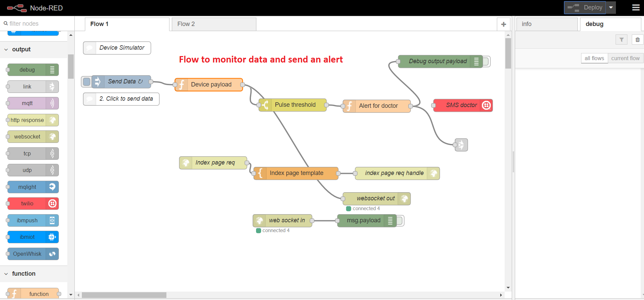The width and height of the screenshot is (644, 300).
Task: Click the Deploy button
Action: point(585,7)
